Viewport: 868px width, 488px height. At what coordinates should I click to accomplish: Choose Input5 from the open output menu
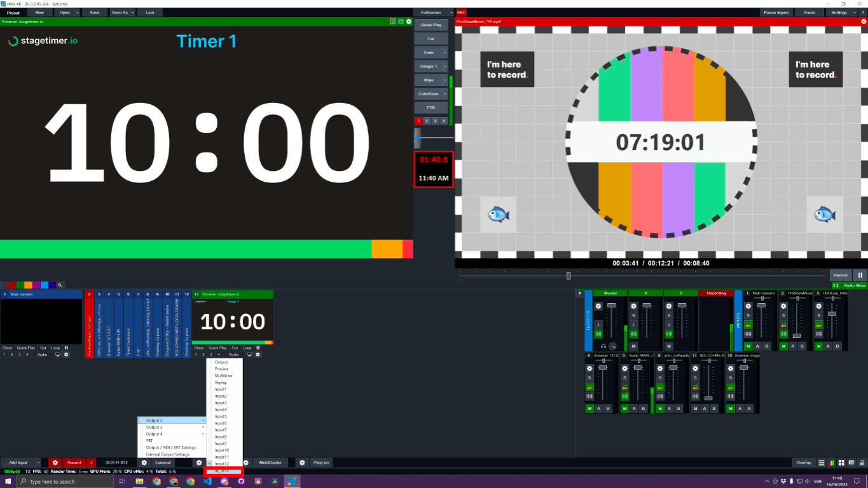click(x=221, y=416)
